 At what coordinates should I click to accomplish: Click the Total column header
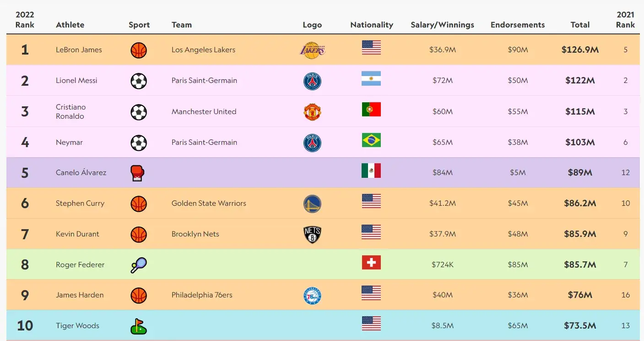point(580,25)
